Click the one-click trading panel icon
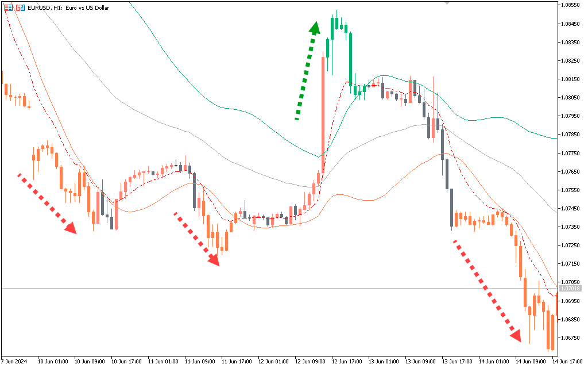588x368 pixels. coord(8,7)
